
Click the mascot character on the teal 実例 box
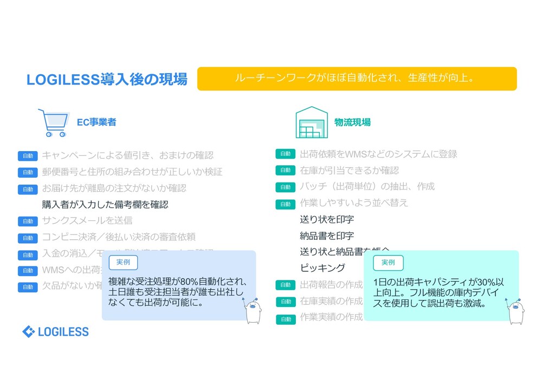point(515,311)
